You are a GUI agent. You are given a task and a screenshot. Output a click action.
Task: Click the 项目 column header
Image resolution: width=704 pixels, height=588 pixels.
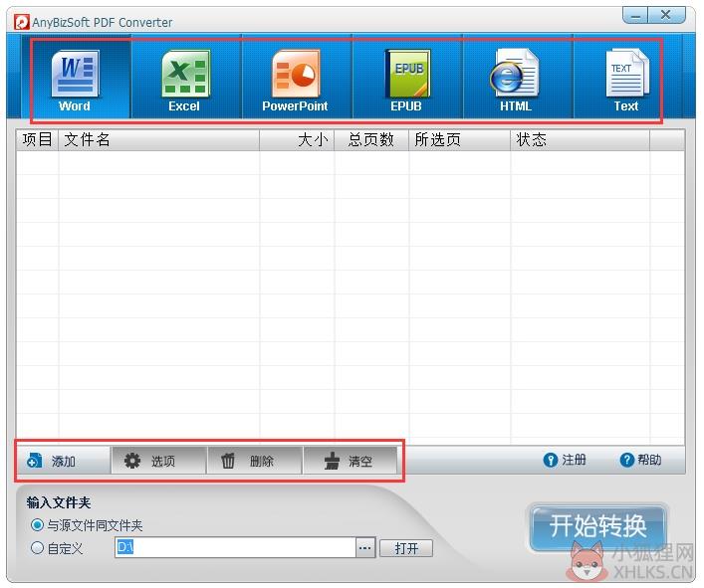(37, 140)
